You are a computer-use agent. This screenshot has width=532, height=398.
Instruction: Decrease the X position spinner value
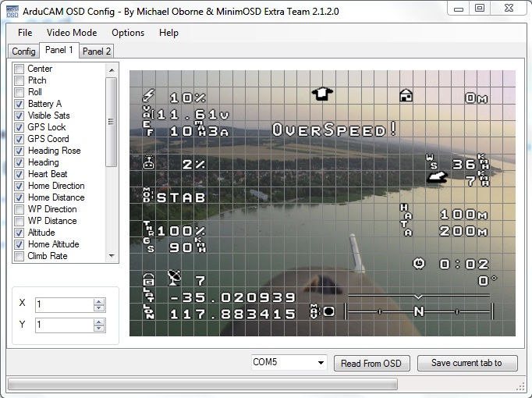[x=99, y=307]
